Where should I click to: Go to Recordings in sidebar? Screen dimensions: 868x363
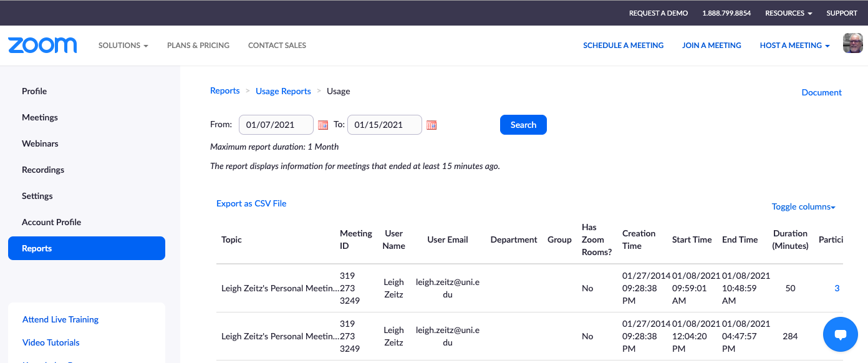coord(43,170)
